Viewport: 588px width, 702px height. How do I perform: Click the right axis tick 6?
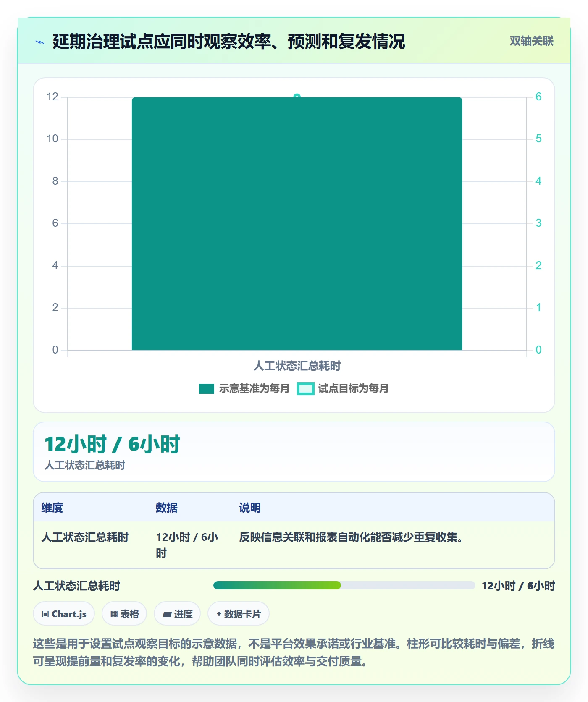(x=538, y=97)
